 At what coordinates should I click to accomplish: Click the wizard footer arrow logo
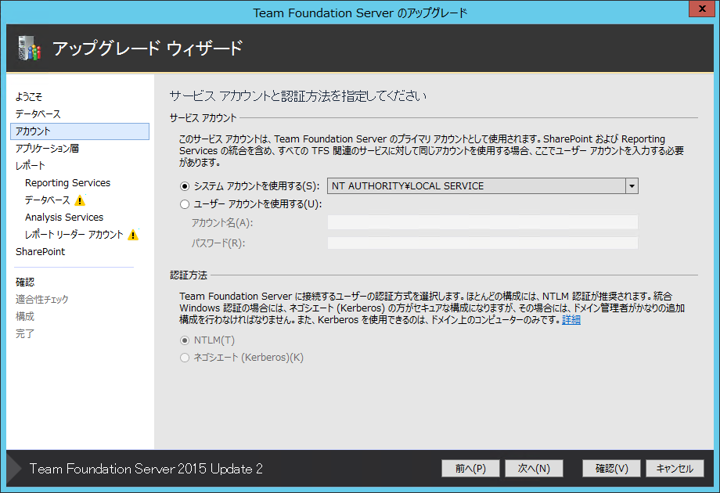click(x=13, y=468)
